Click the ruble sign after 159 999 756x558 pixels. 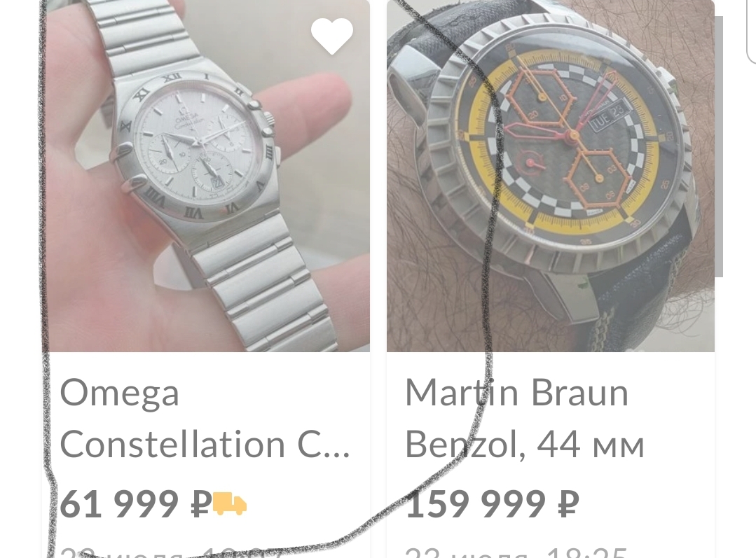[x=568, y=504]
